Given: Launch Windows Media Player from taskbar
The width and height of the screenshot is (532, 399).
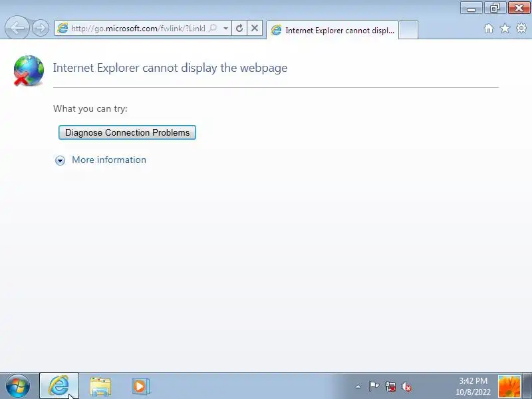Looking at the screenshot, I should click(x=141, y=386).
